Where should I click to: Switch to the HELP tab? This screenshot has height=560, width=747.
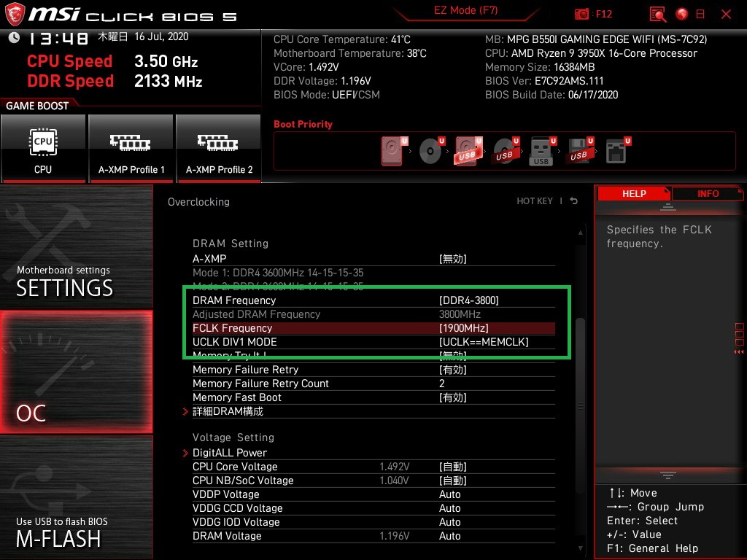[634, 194]
